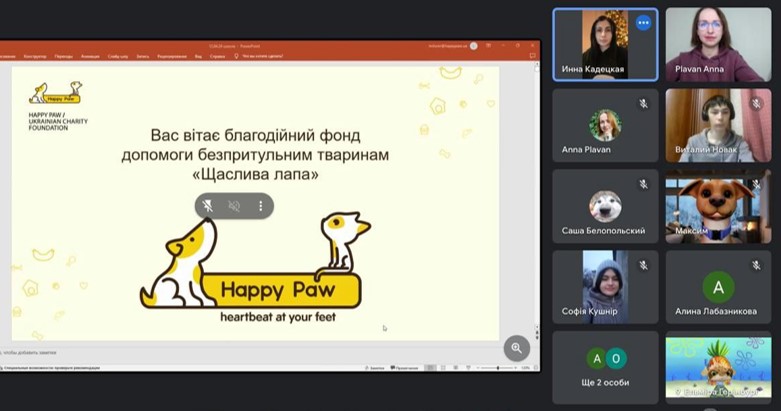Click the accessibility check message in status bar
Image resolution: width=781 pixels, height=411 pixels.
51,368
